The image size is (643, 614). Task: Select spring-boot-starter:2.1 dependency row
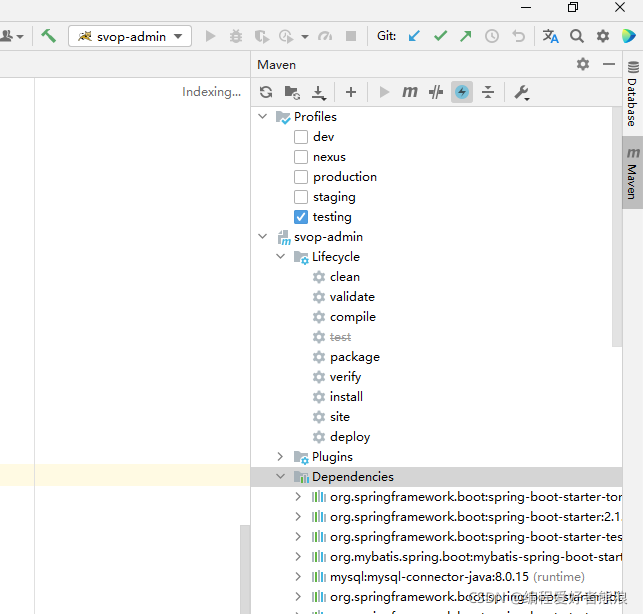coord(475,517)
